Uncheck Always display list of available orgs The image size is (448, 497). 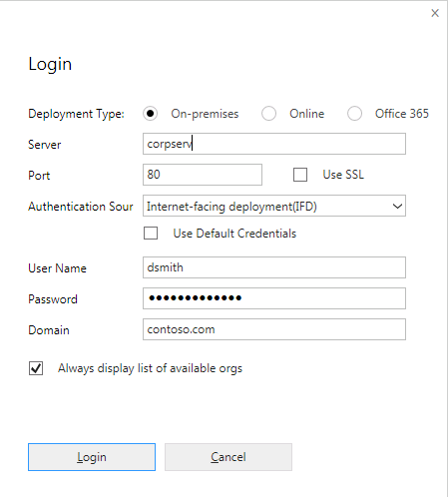pos(36,368)
